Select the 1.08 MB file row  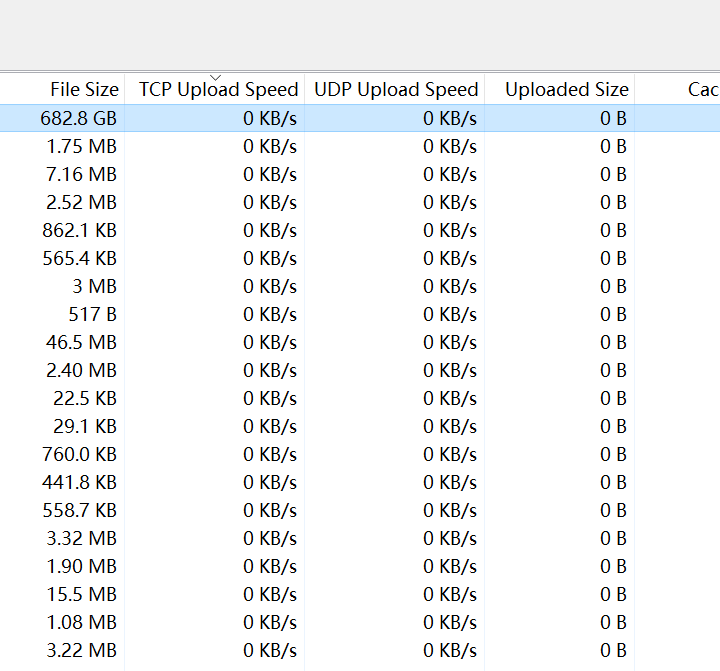click(360, 622)
